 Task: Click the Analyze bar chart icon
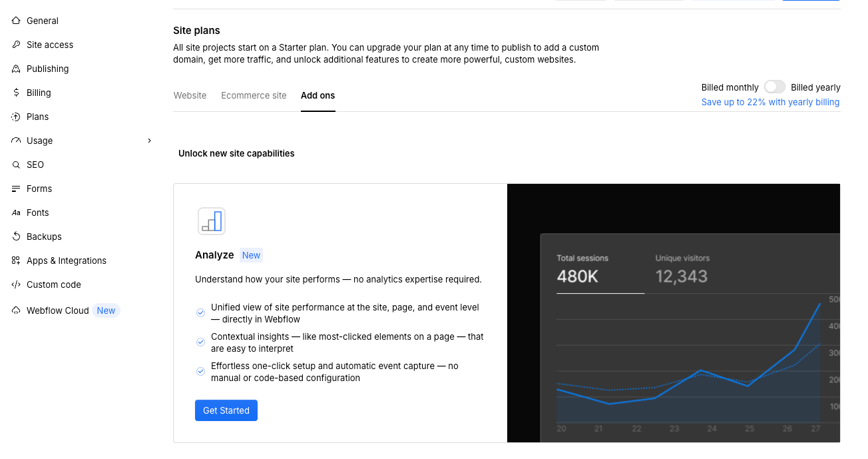[x=212, y=221]
